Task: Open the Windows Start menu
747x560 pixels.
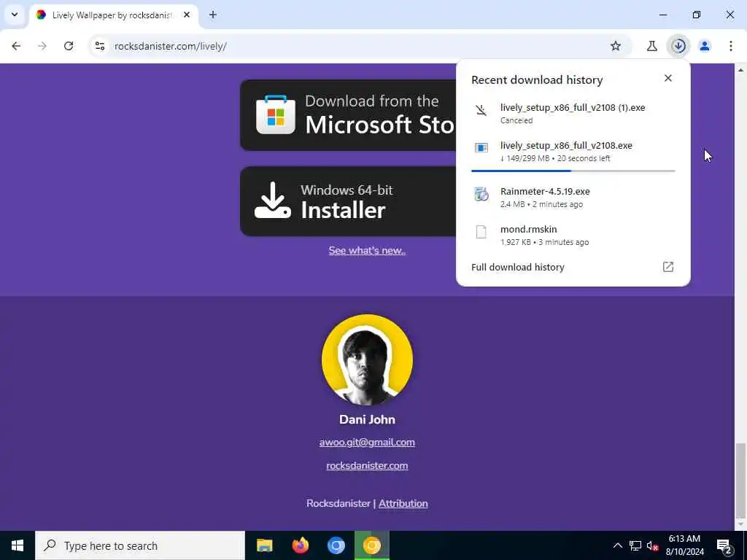Action: pos(18,545)
